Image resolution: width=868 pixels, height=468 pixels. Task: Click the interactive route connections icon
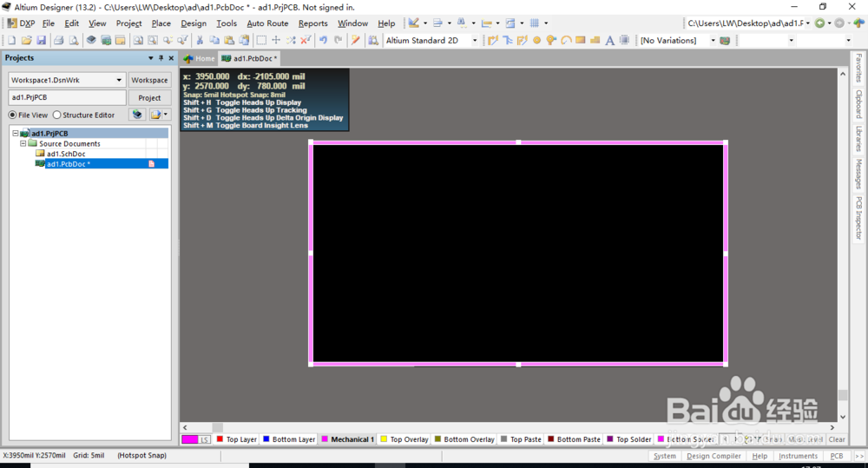point(493,41)
